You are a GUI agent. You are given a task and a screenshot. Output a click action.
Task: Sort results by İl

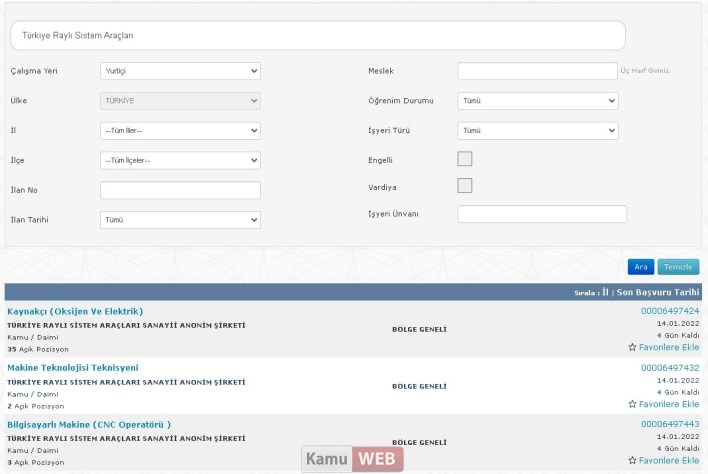click(x=605, y=292)
